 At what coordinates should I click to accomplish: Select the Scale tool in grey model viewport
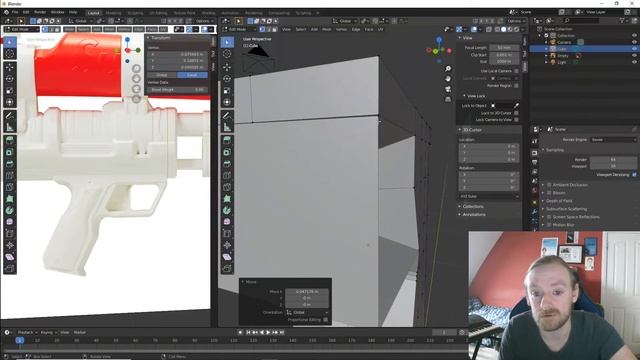click(x=227, y=90)
